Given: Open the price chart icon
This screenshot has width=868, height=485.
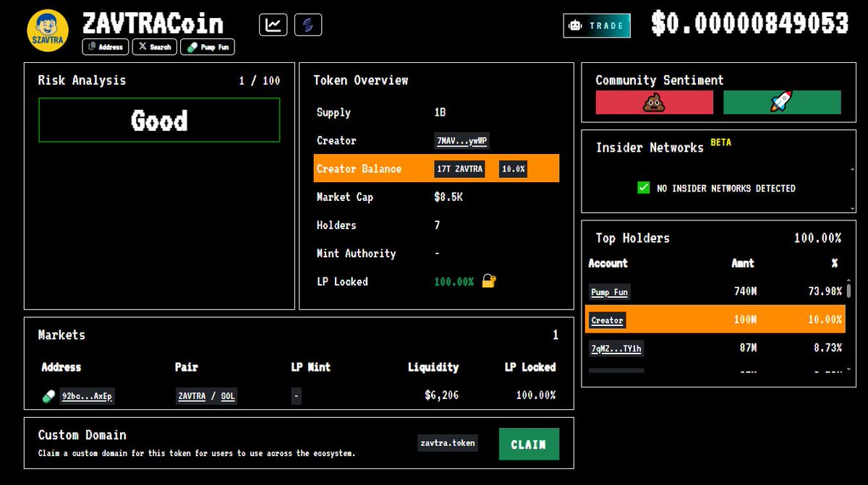Looking at the screenshot, I should 273,25.
